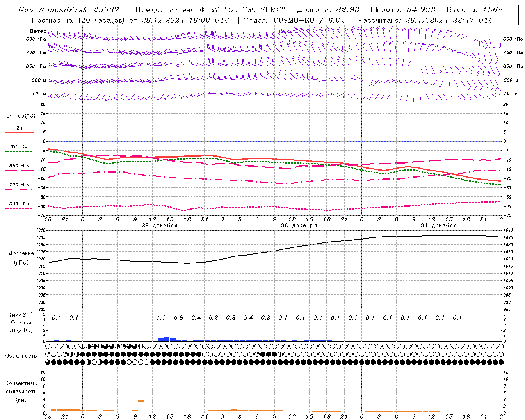Click the '500 м' wind level label on the left
The image size is (525, 420).
pyautogui.click(x=39, y=80)
